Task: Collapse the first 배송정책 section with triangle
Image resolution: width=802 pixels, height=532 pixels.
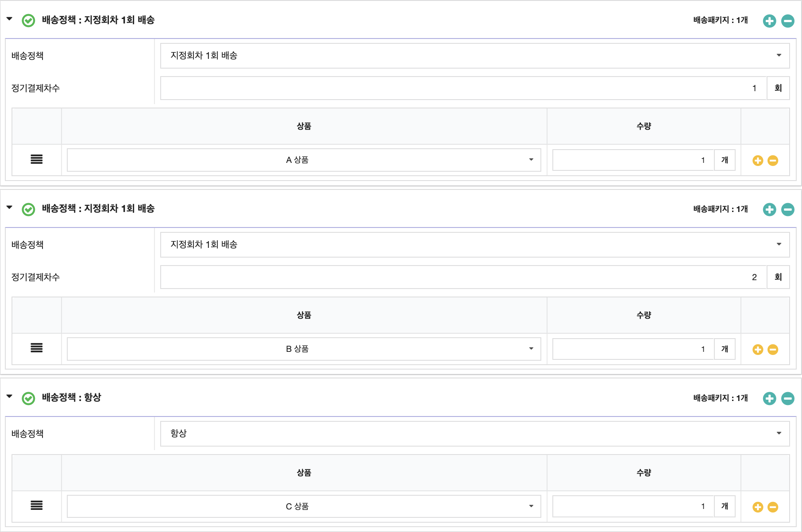Action: (9, 19)
